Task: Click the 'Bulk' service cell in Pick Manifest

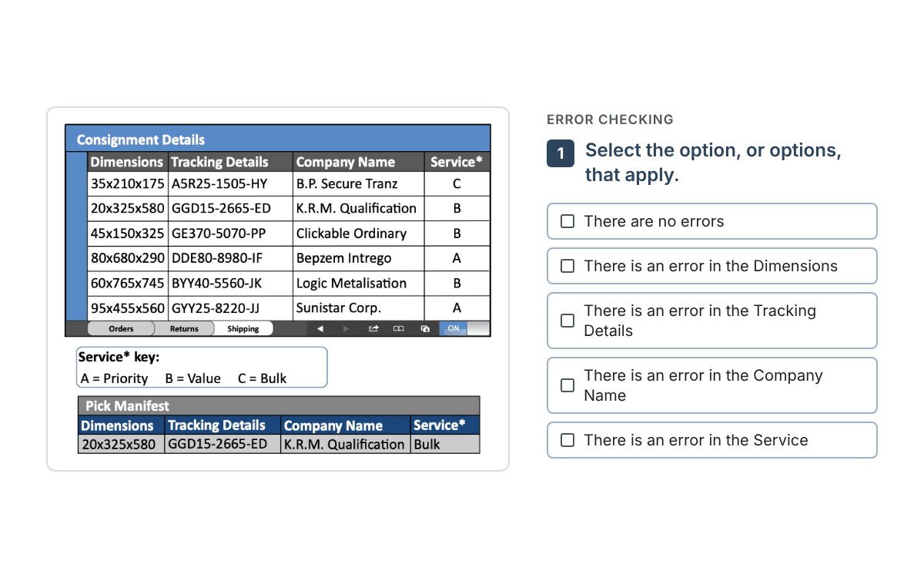Action: [445, 444]
